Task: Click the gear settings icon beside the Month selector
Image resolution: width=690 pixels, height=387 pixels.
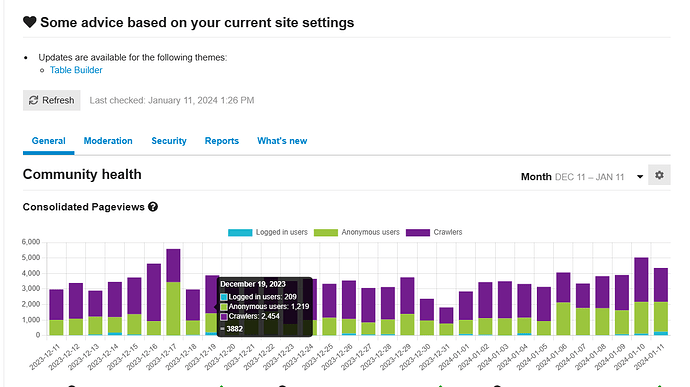Action: [x=659, y=175]
